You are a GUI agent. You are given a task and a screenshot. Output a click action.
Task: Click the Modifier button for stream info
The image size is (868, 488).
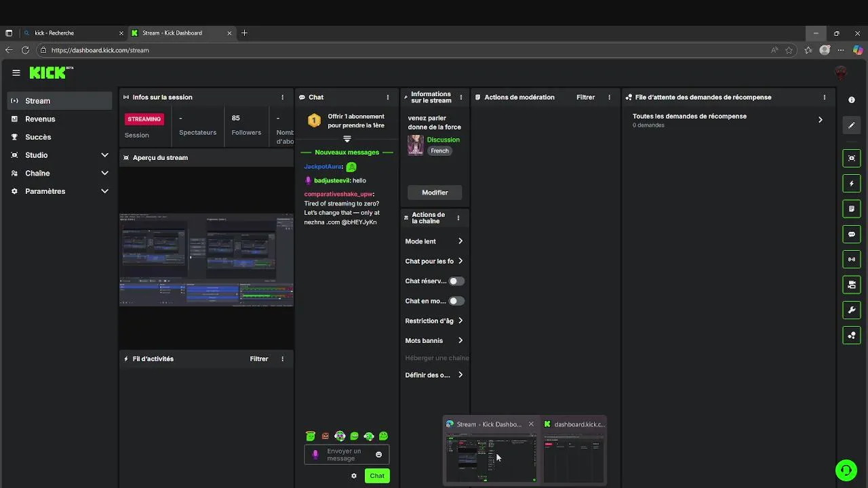(435, 192)
